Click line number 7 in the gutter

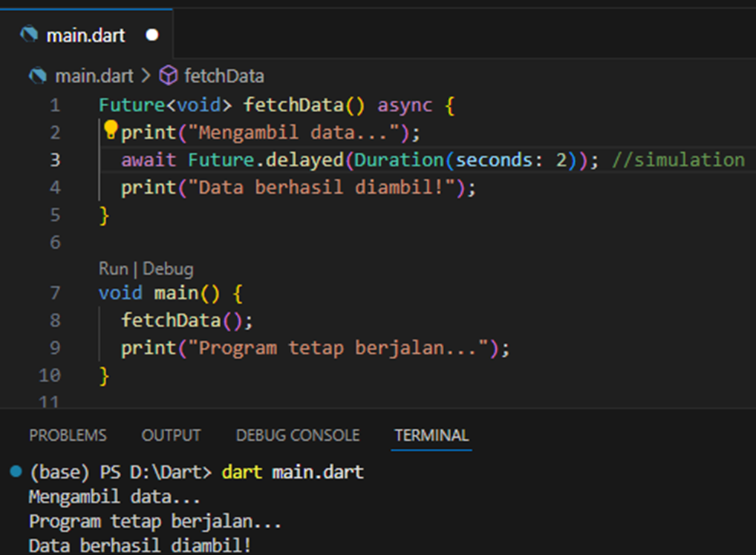tap(55, 292)
